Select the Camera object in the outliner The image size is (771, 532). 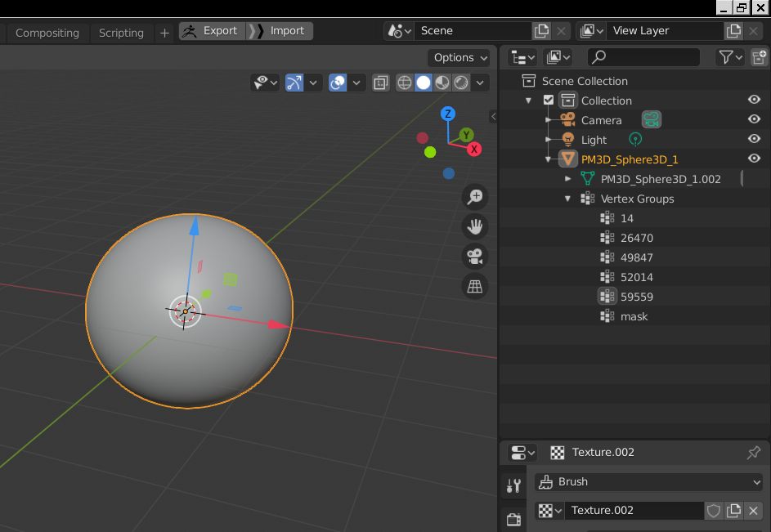tap(601, 120)
